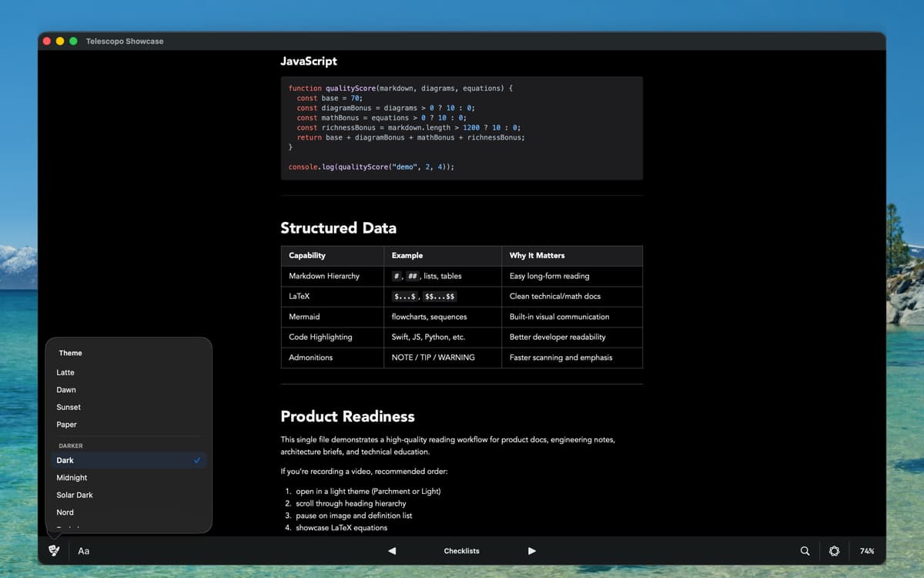Image resolution: width=924 pixels, height=578 pixels.
Task: Go to previous section with left arrow
Action: click(x=392, y=551)
